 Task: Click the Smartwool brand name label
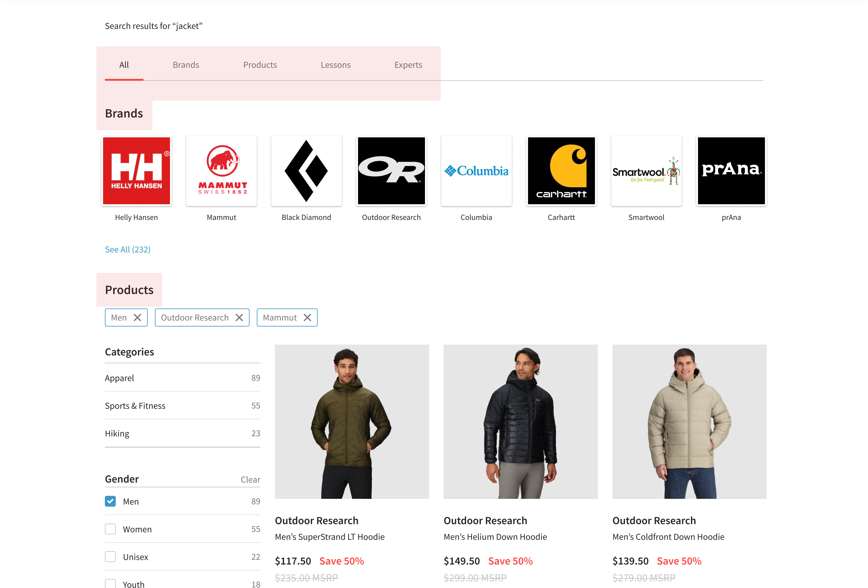click(x=646, y=217)
